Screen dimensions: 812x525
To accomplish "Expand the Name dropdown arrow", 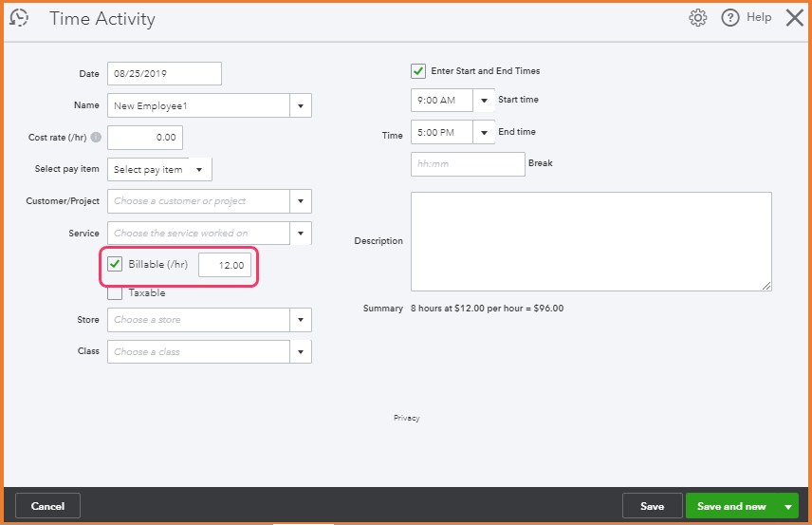I will (x=301, y=105).
